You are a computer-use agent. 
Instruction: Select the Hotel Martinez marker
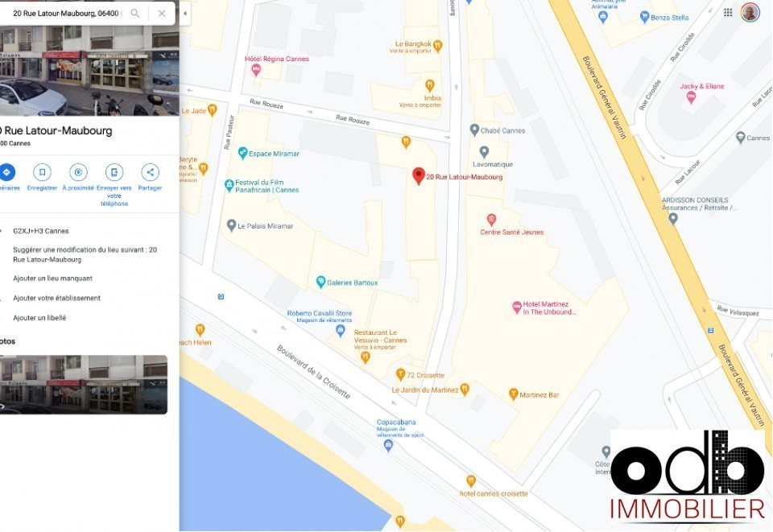(x=516, y=308)
